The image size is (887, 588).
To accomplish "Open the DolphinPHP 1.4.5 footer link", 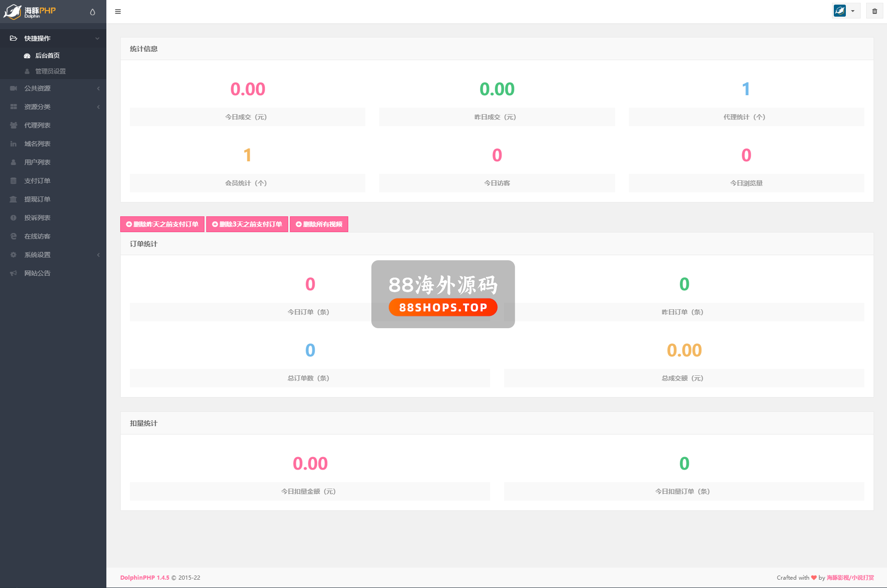I will pyautogui.click(x=145, y=577).
